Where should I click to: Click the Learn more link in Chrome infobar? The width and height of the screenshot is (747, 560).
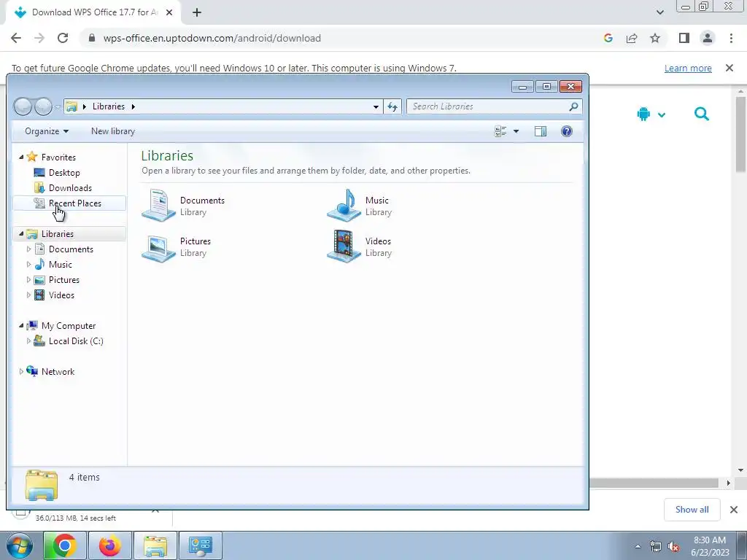(x=688, y=68)
